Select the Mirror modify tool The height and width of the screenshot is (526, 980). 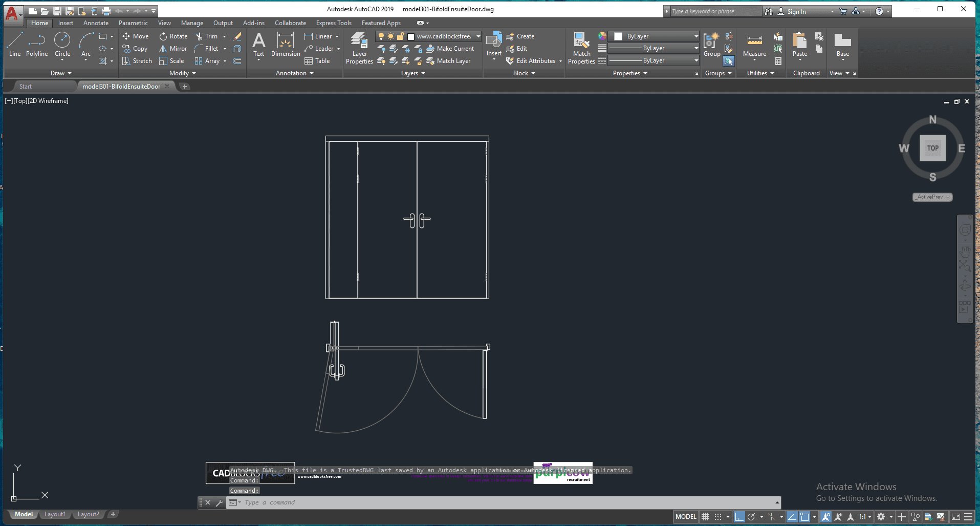(173, 49)
